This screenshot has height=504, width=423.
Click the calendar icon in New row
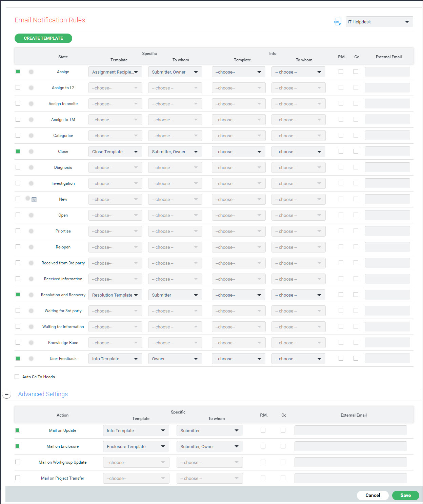click(x=34, y=200)
